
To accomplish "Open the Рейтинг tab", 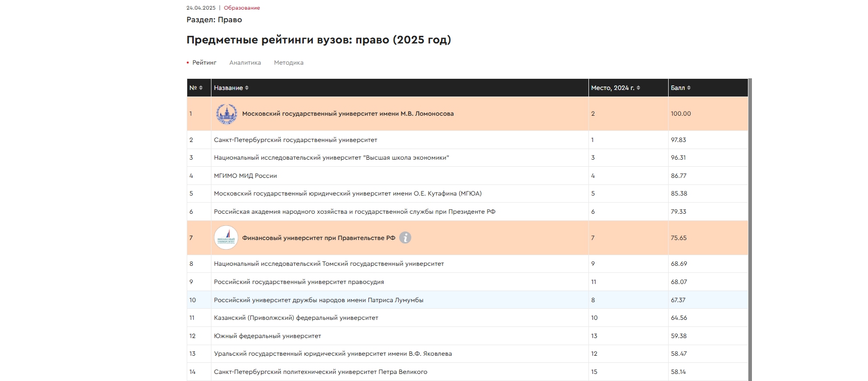I will pyautogui.click(x=204, y=63).
